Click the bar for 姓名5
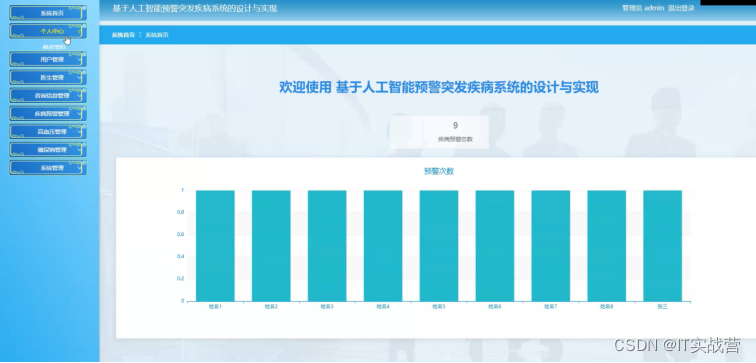This screenshot has height=363, width=756. click(x=439, y=246)
